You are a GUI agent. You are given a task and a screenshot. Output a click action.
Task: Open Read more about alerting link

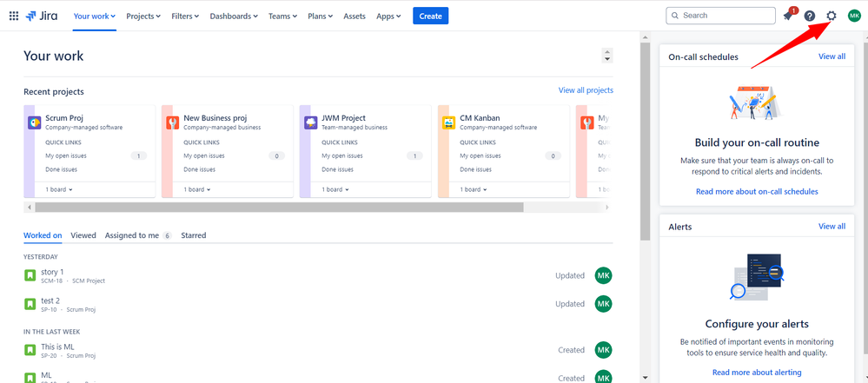757,372
